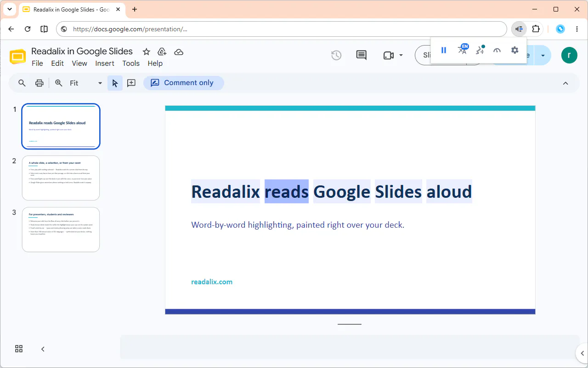Collapse the filmstrip panel arrow
The height and width of the screenshot is (368, 588).
pos(43,349)
